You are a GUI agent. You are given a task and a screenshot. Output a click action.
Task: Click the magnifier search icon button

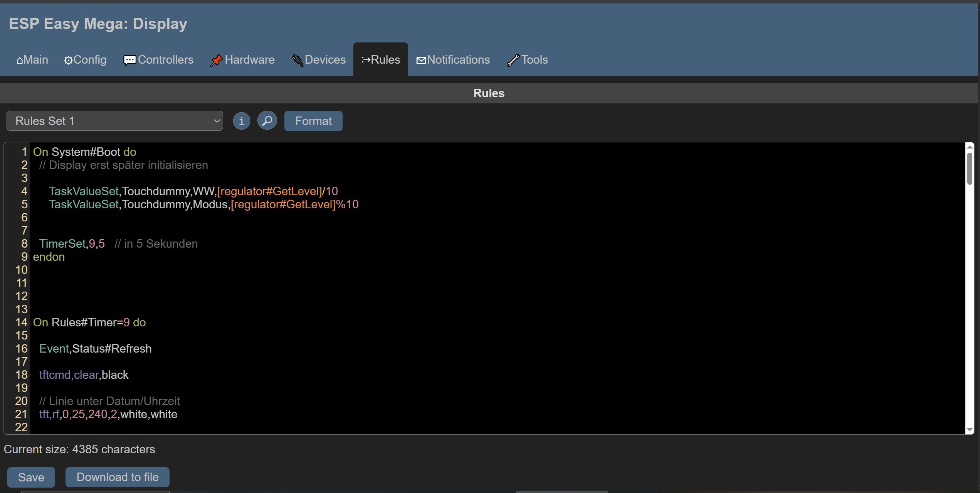[267, 121]
